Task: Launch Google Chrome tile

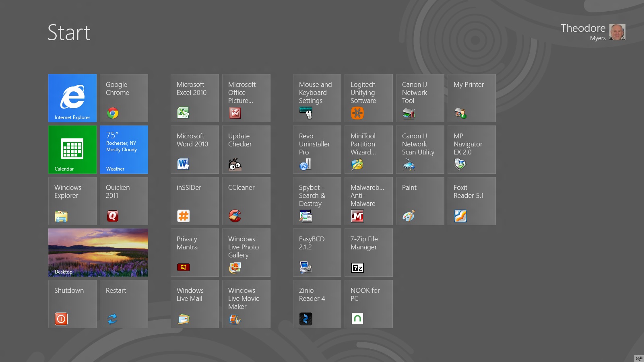Action: [x=124, y=98]
